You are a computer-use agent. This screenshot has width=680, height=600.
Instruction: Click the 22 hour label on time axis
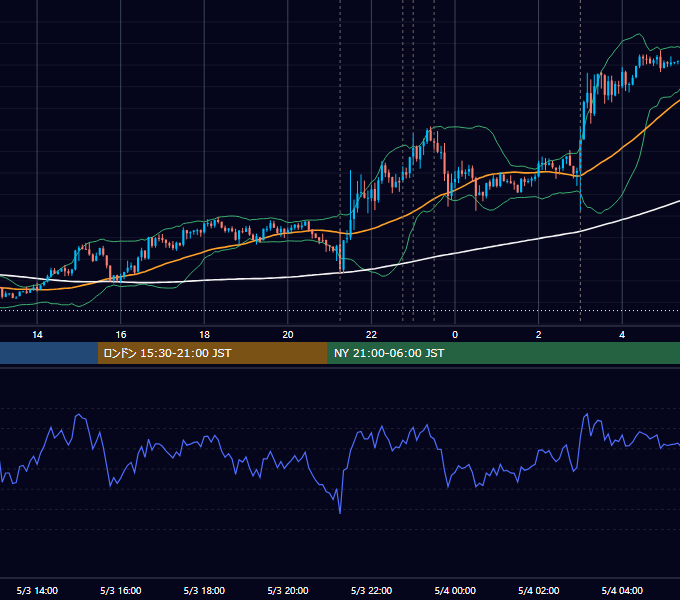tap(371, 335)
